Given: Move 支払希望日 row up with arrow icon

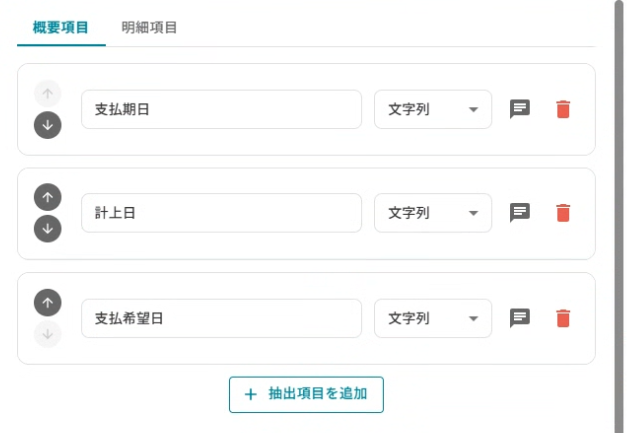Looking at the screenshot, I should (x=48, y=302).
